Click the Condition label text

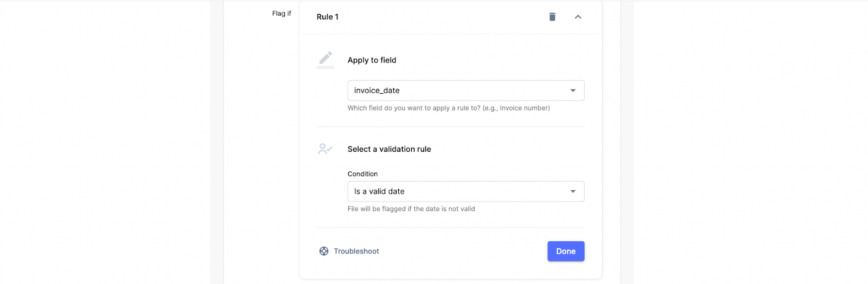click(x=363, y=174)
